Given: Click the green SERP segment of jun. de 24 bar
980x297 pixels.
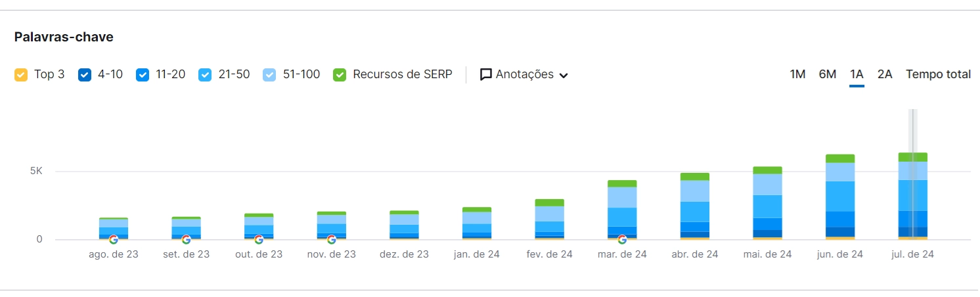Looking at the screenshot, I should click(840, 158).
